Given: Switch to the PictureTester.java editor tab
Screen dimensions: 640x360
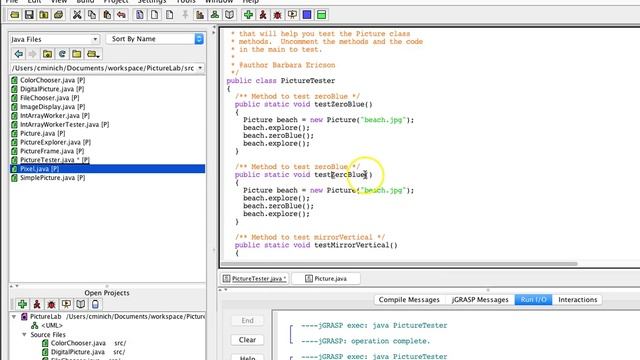Looking at the screenshot, I should 255,278.
